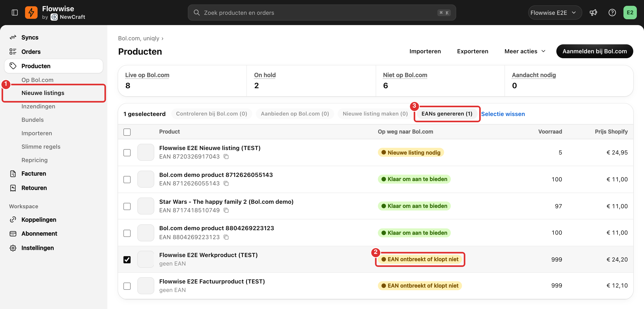The height and width of the screenshot is (309, 644).
Task: Check Bol.com demo product 8804269223123 row
Action: click(127, 233)
